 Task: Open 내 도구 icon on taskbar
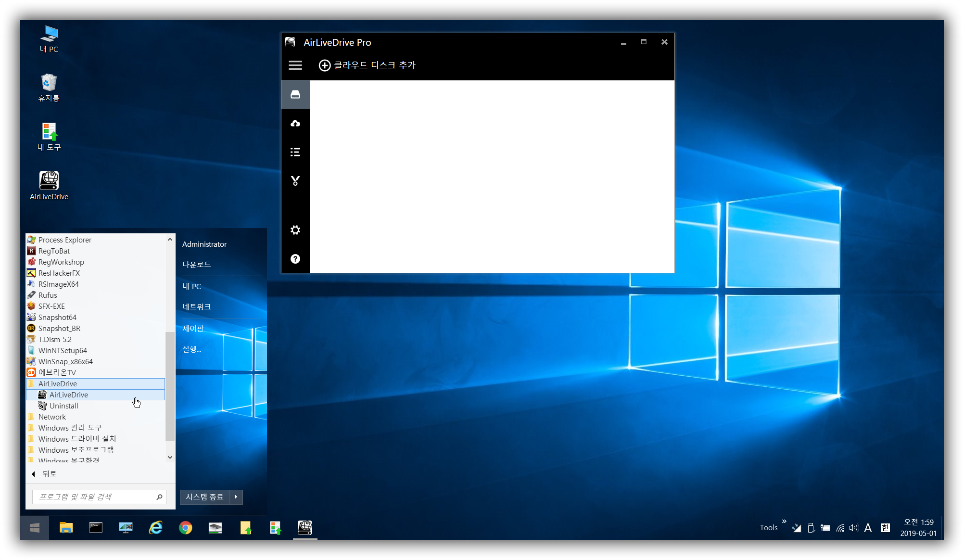click(x=275, y=528)
